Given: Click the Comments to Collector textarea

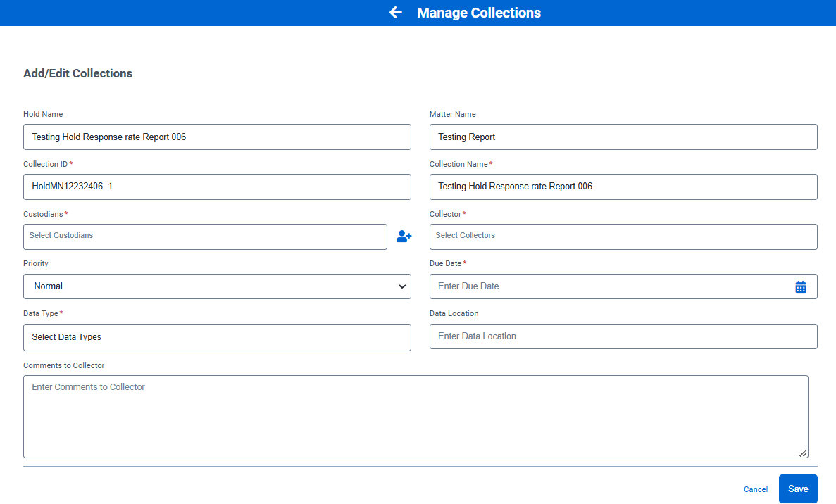Looking at the screenshot, I should [x=416, y=417].
